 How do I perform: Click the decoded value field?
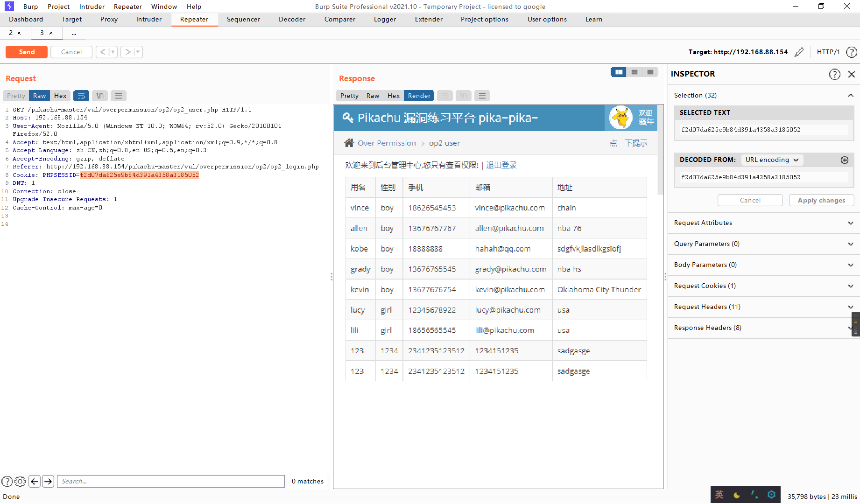click(764, 177)
